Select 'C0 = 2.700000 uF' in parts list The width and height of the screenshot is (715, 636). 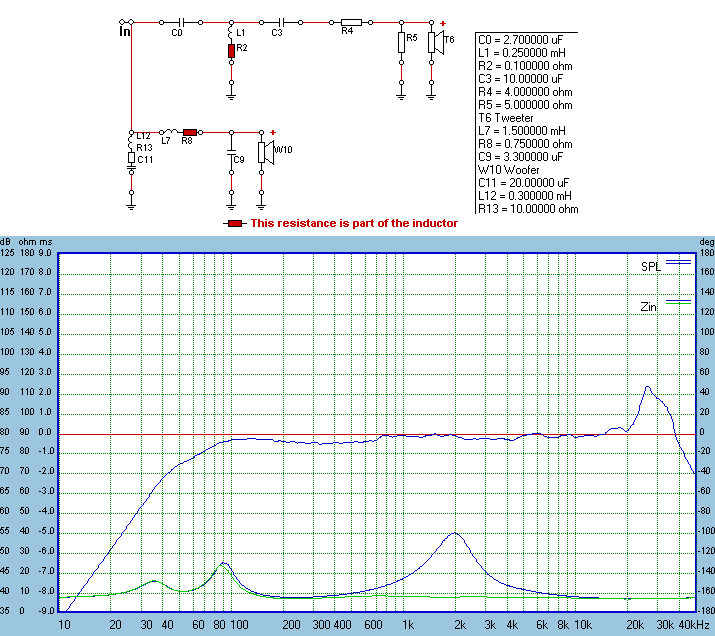[x=527, y=40]
